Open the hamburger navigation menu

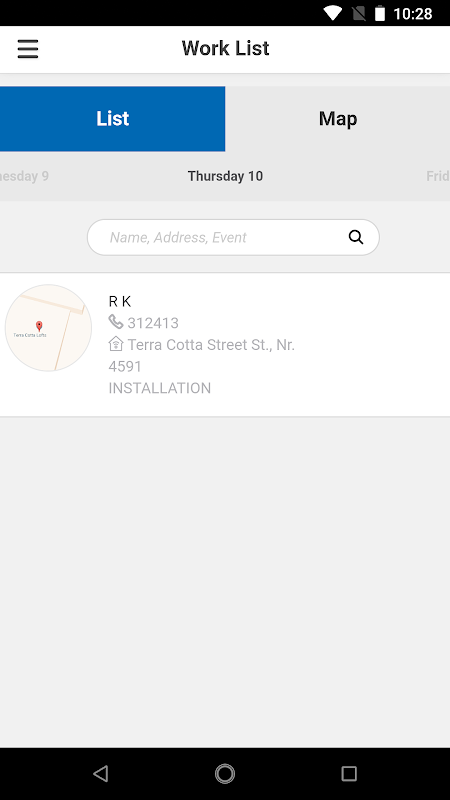click(x=28, y=49)
